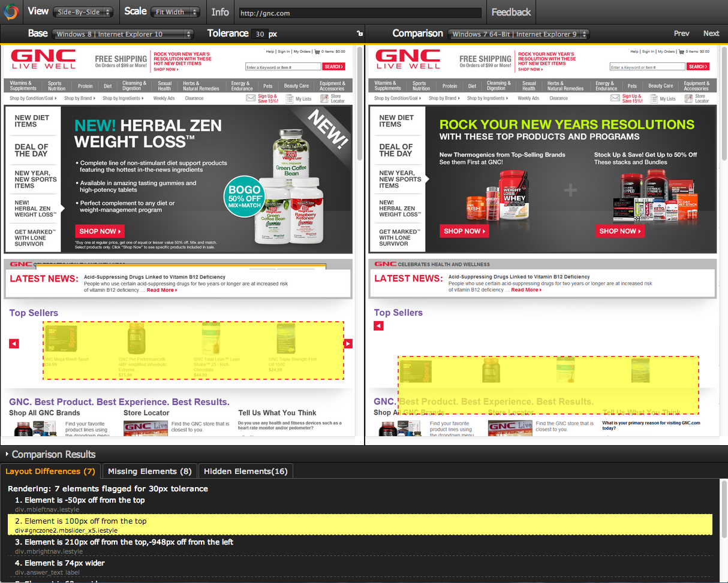Expand Shop by Brand in Comparison pane
The height and width of the screenshot is (583, 728).
pyautogui.click(x=444, y=98)
